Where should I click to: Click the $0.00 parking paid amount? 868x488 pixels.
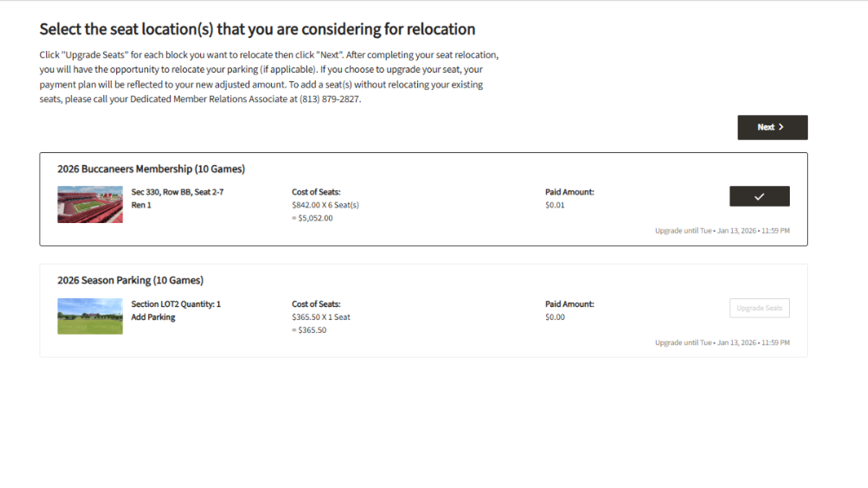click(x=555, y=317)
